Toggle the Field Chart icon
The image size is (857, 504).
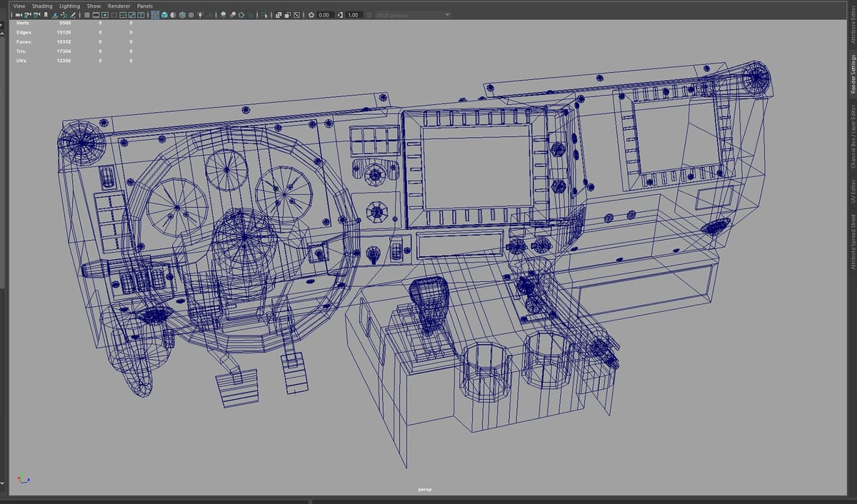click(123, 15)
